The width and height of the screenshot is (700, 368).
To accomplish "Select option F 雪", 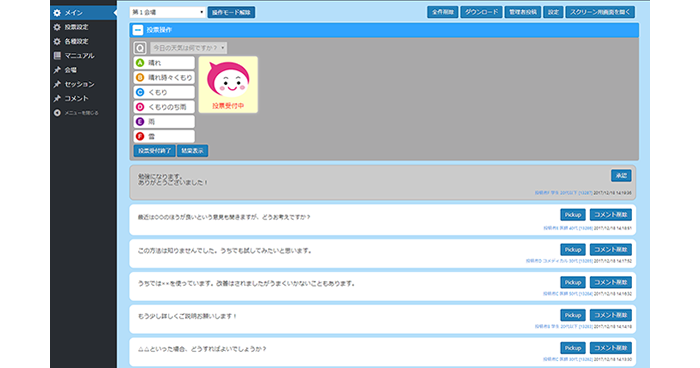I will click(x=164, y=136).
